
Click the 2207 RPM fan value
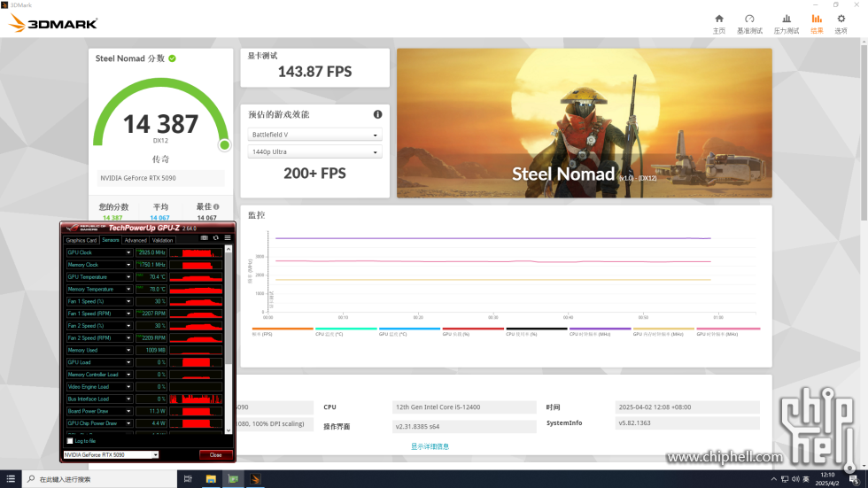pos(151,314)
